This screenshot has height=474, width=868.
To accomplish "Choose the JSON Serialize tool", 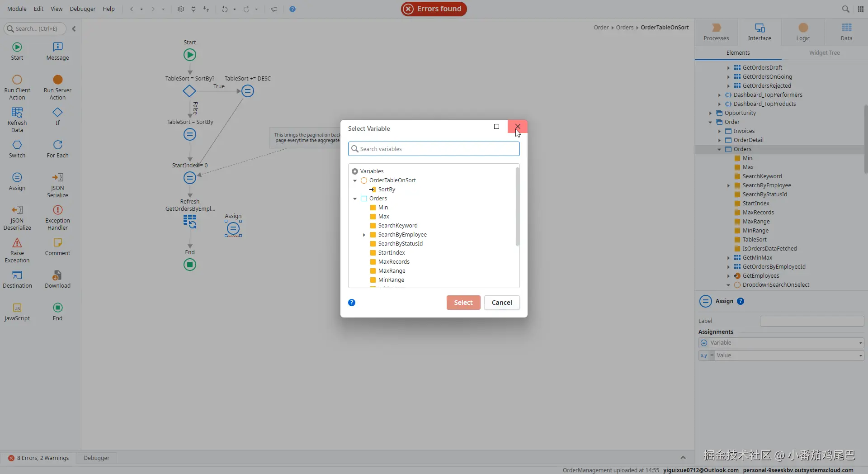I will [57, 185].
